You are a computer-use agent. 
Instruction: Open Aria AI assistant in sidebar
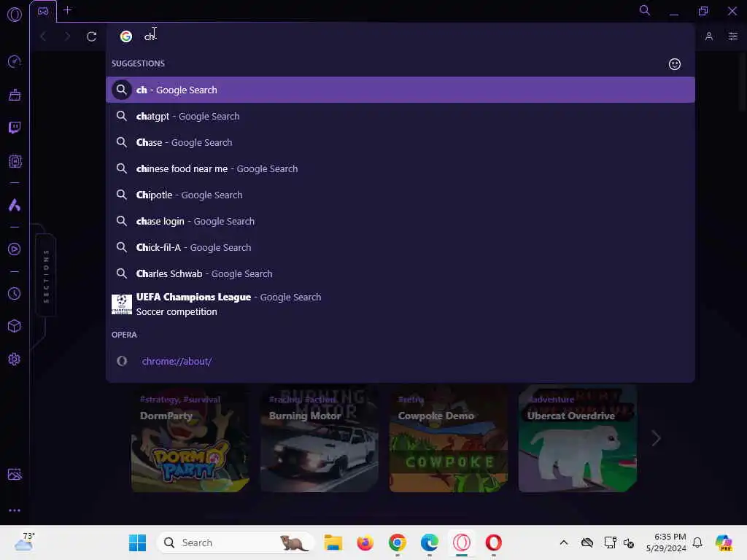(15, 205)
